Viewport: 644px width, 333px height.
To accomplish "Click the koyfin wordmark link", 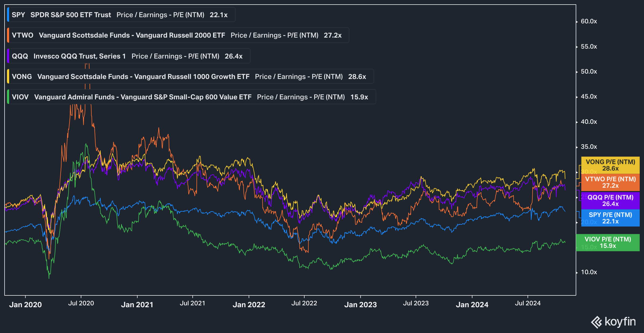I will point(620,322).
